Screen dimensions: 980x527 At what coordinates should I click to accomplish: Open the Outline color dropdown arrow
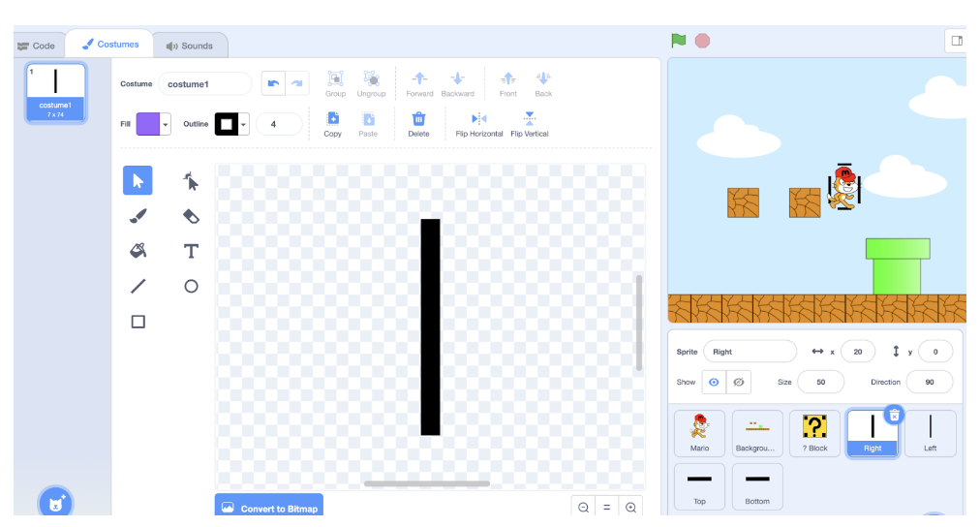pos(243,124)
